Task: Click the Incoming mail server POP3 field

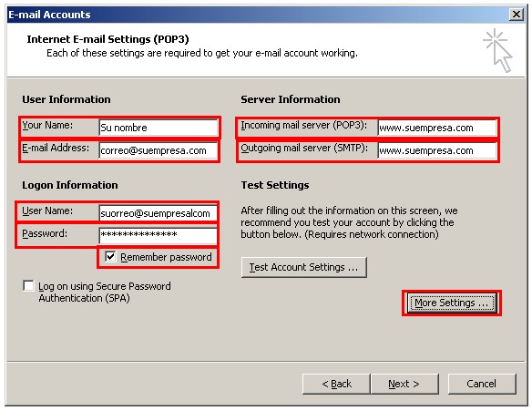Action: coord(437,128)
